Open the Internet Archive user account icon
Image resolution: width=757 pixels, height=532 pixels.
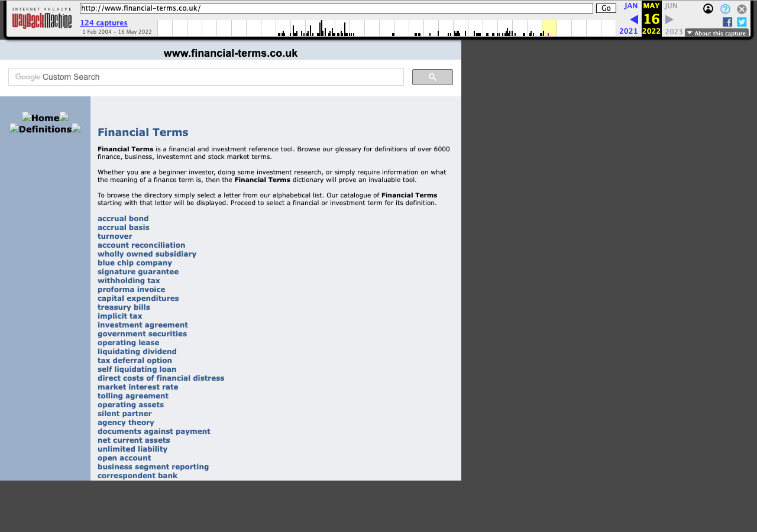(708, 8)
